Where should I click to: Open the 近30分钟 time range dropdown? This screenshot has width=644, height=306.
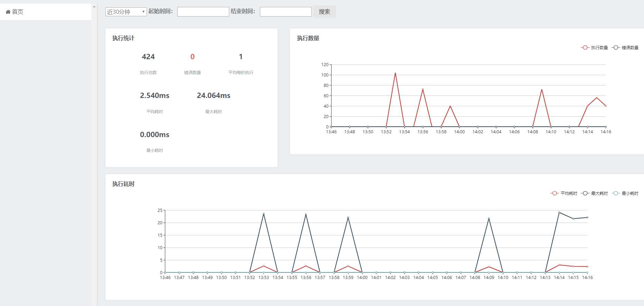[126, 12]
